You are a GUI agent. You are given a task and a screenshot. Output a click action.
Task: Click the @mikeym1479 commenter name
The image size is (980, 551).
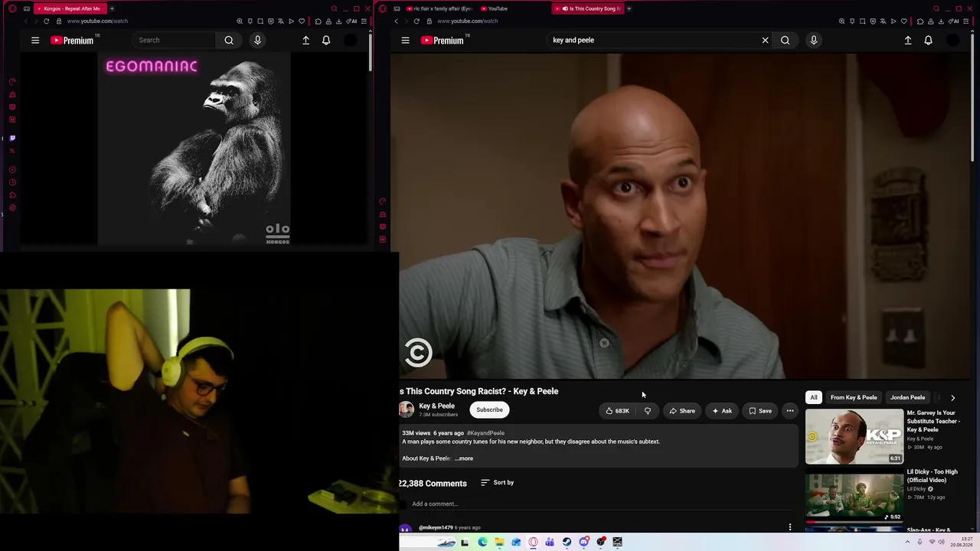[436, 527]
